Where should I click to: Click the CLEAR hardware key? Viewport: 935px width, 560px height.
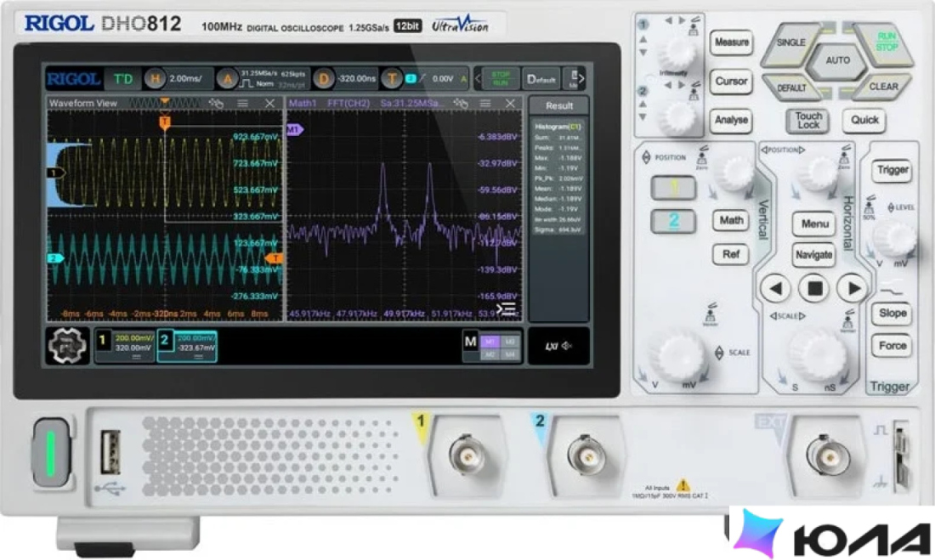point(883,87)
